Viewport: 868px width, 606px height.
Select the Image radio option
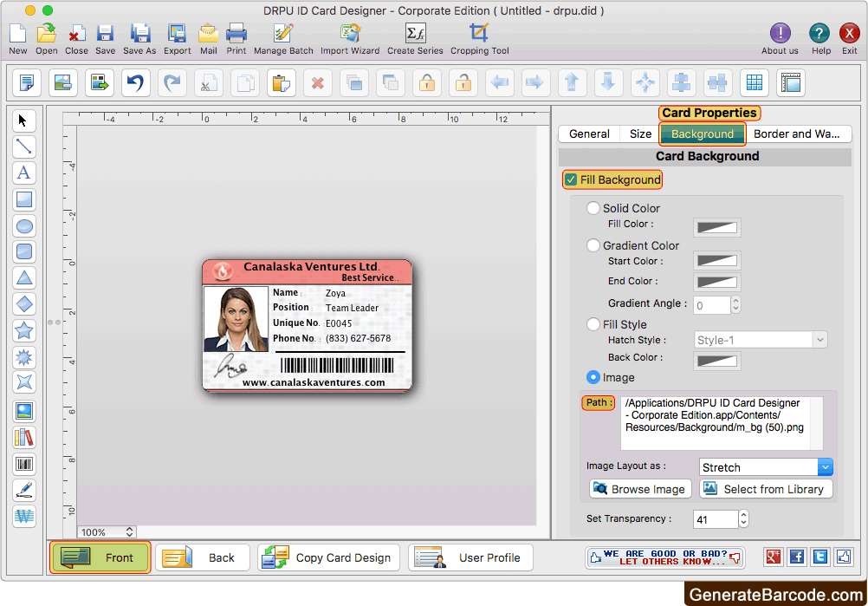tap(593, 377)
